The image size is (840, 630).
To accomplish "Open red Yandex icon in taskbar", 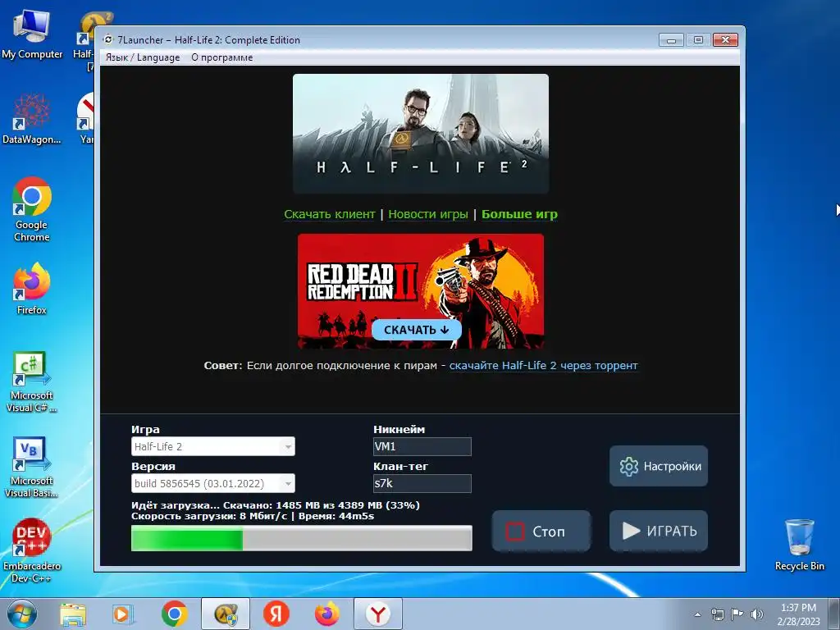I will pyautogui.click(x=276, y=614).
